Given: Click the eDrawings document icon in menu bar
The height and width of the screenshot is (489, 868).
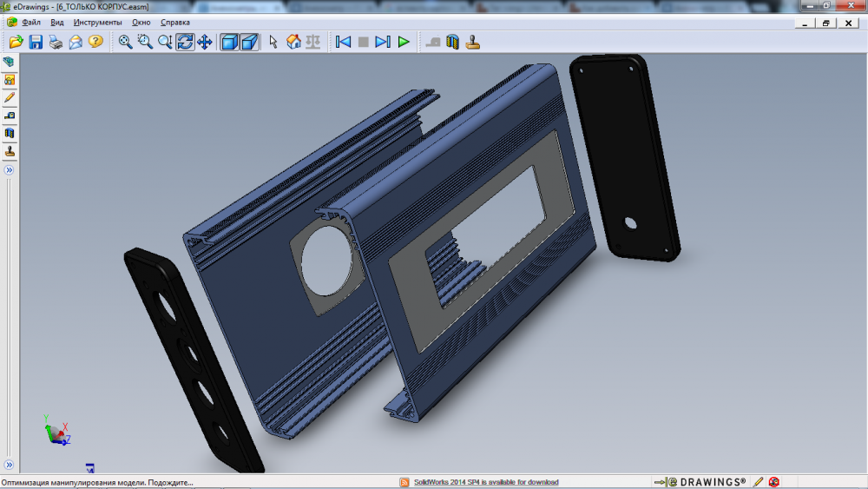Looking at the screenshot, I should (11, 23).
